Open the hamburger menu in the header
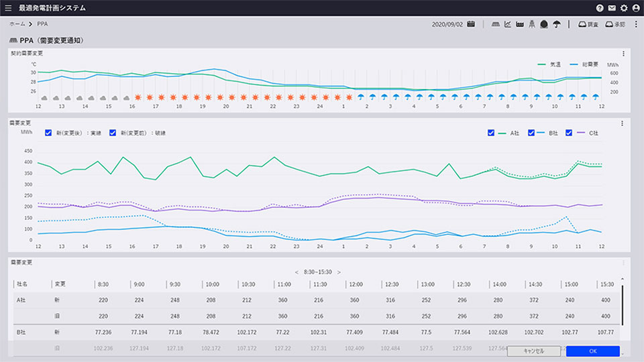The width and height of the screenshot is (644, 362). (x=8, y=8)
